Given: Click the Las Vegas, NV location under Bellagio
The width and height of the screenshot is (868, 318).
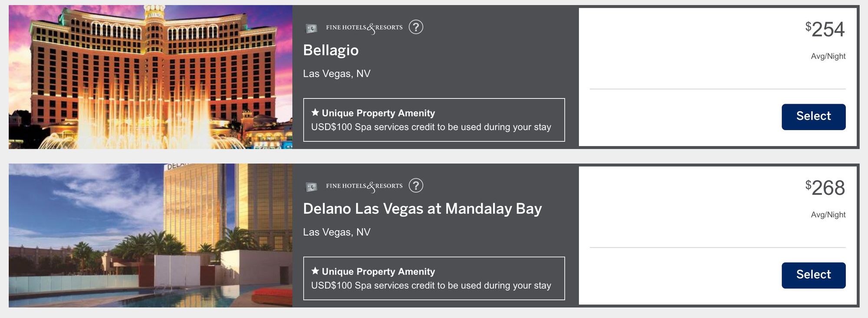Looking at the screenshot, I should pos(337,74).
